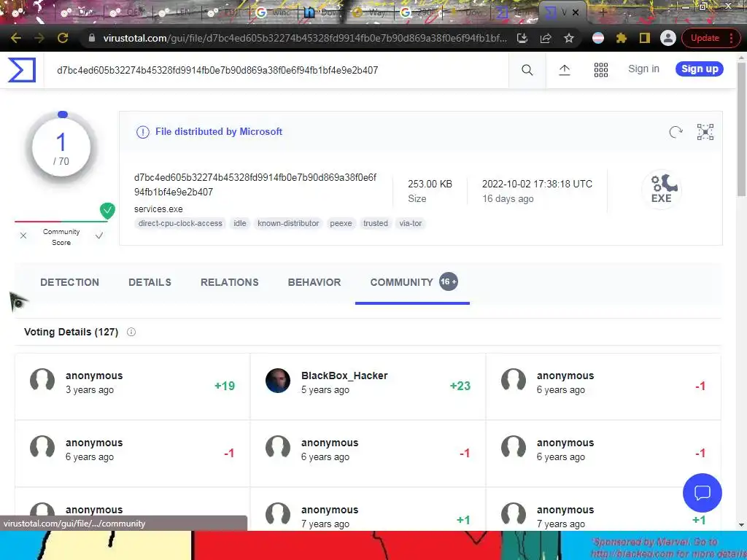Screen dimensions: 747x560
Task: Switch to the RELATIONS tab
Action: click(x=230, y=282)
